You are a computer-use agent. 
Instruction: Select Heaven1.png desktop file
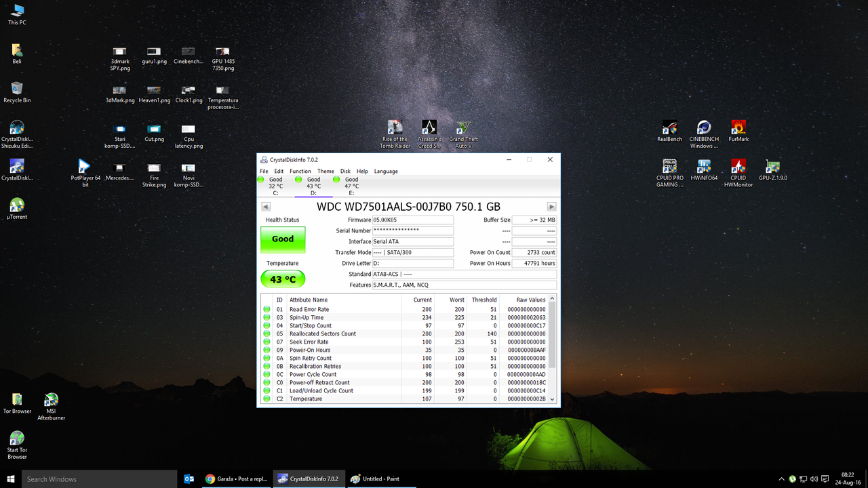click(154, 94)
